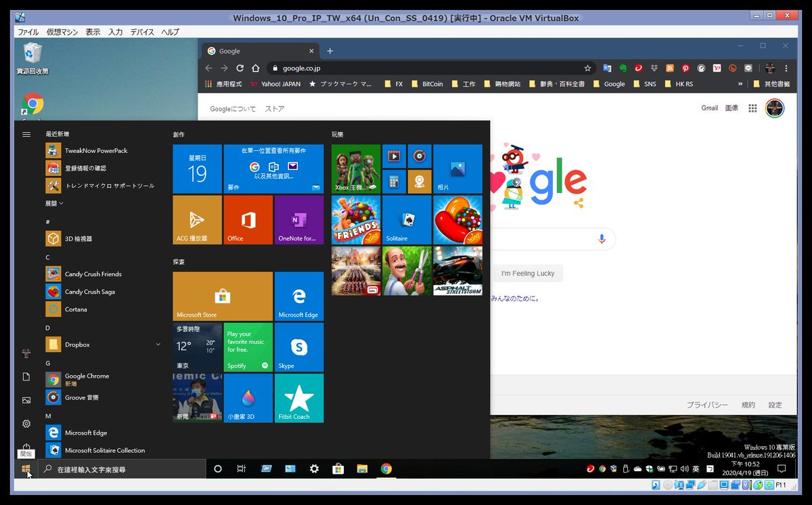
Task: Launch the Candy Crush Friends game tile
Action: (x=356, y=220)
